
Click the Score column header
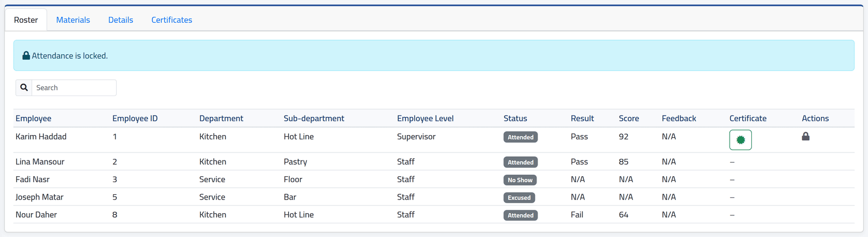pos(629,118)
